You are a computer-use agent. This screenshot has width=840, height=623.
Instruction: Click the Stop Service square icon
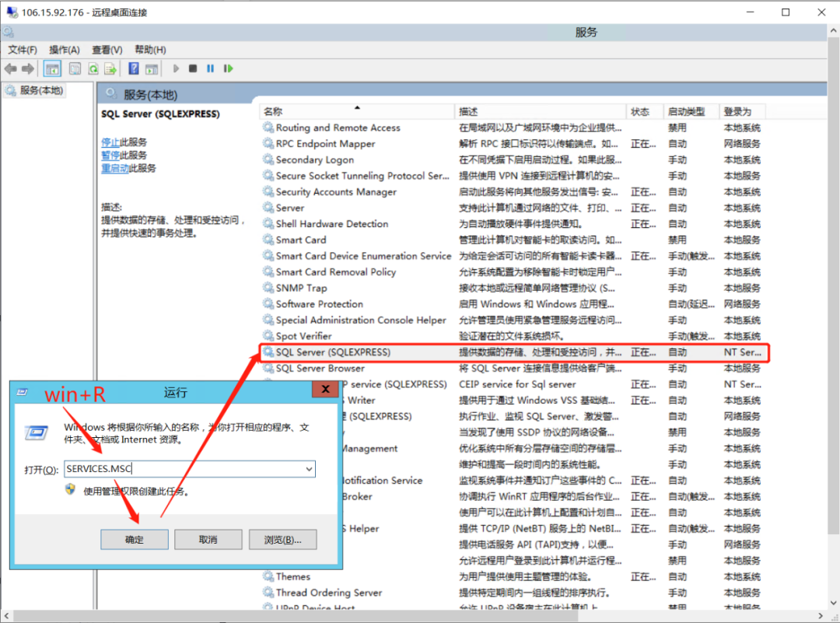(x=193, y=68)
